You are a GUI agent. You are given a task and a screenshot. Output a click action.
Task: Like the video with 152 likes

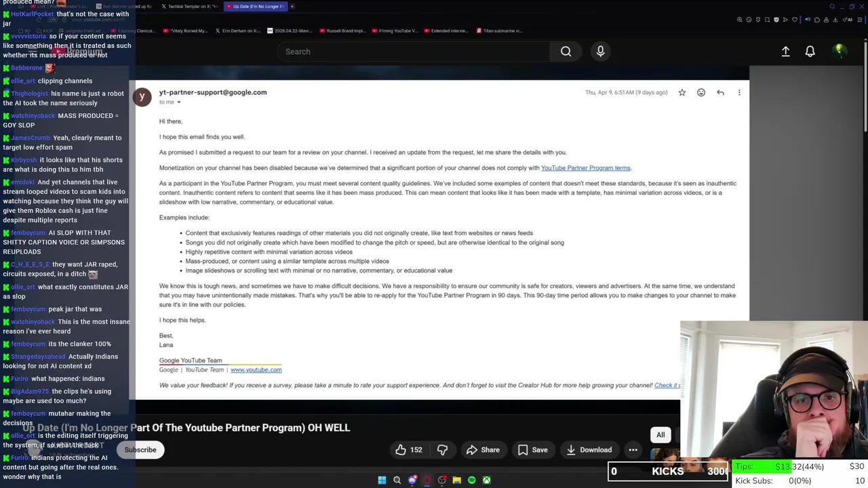[x=409, y=450]
